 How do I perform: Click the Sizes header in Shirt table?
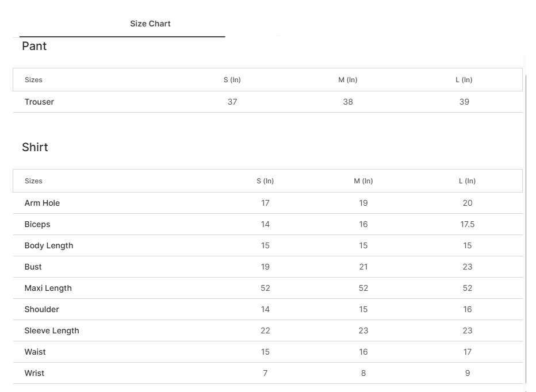tap(34, 181)
